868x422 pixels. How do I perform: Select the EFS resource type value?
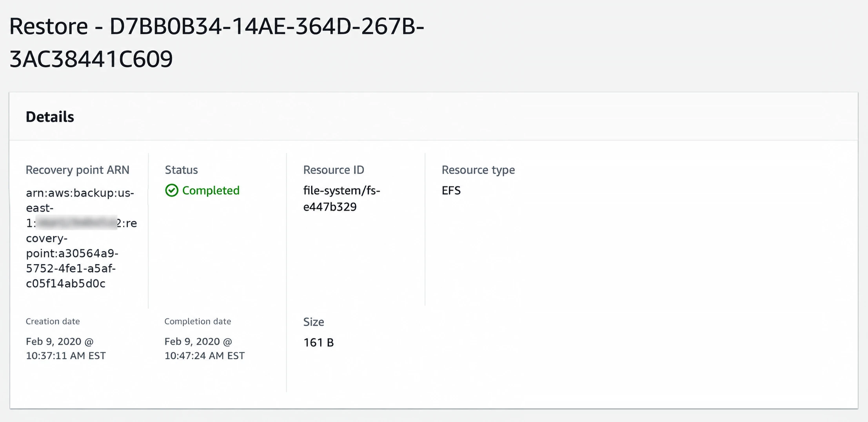click(x=451, y=190)
